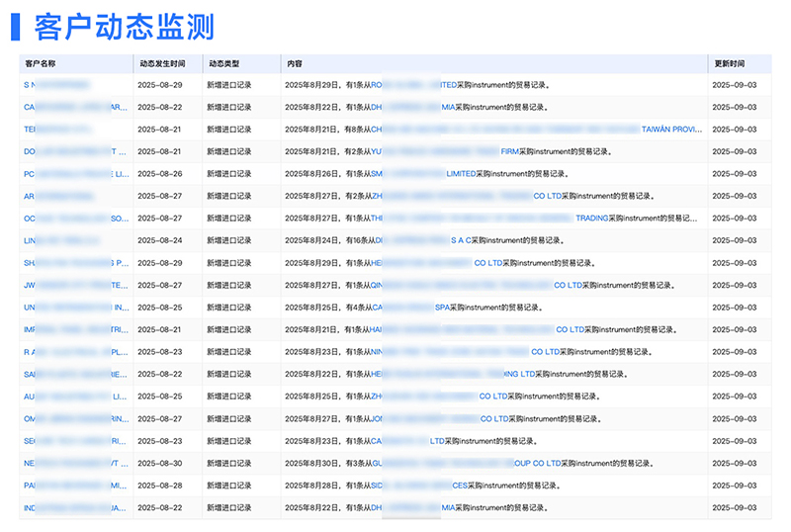This screenshot has height=532, width=791.
Task: Select the date cell "2025-08-24"
Action: tap(160, 240)
